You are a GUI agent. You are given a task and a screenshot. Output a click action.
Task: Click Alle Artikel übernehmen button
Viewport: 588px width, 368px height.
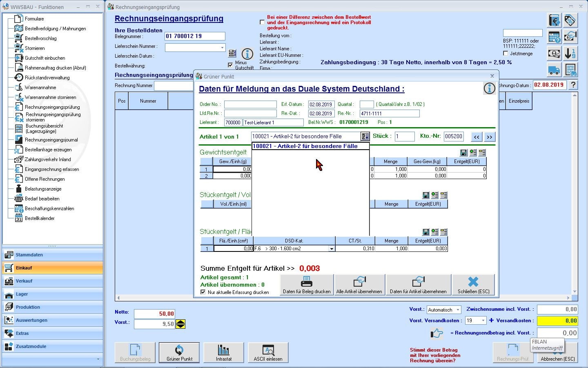359,285
